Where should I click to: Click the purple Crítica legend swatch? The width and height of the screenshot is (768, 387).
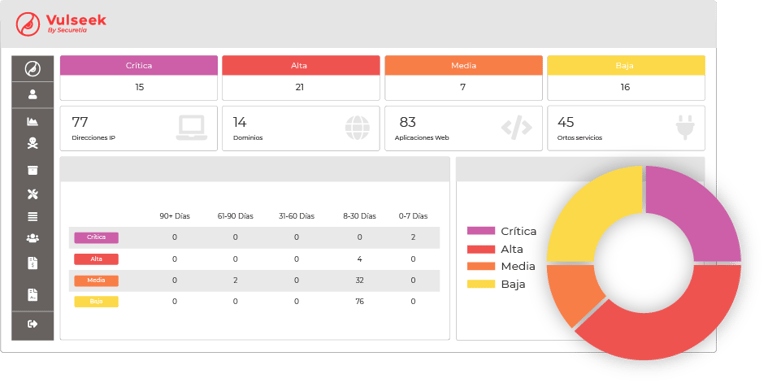pos(481,231)
